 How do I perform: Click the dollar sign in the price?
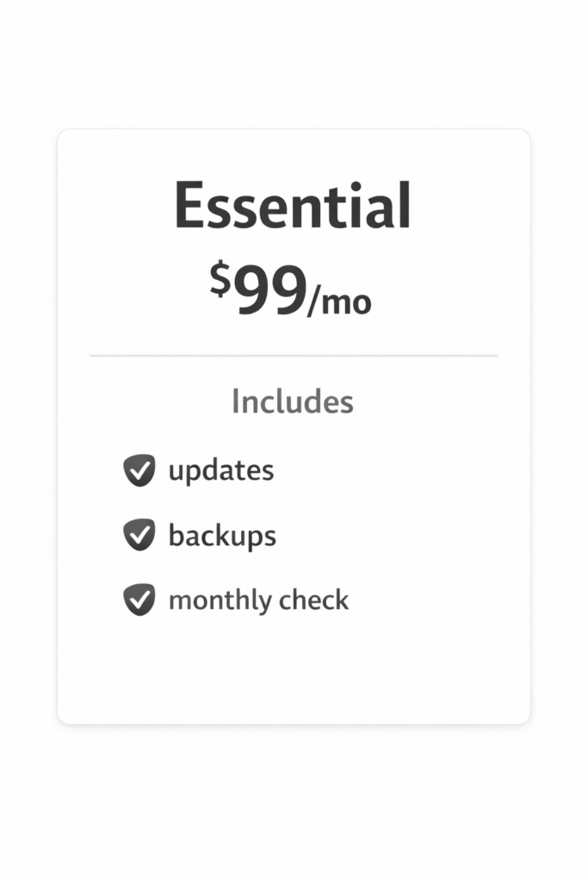click(220, 281)
